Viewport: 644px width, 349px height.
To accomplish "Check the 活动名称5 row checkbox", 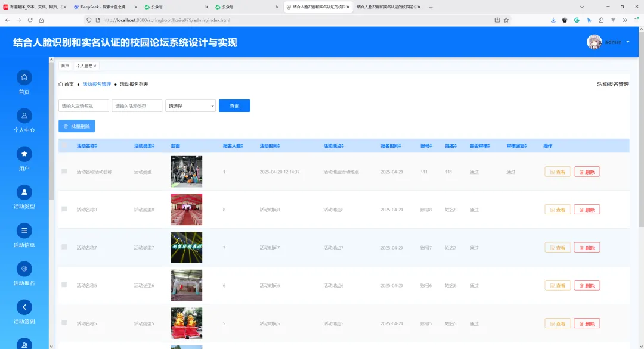I will pos(64,323).
